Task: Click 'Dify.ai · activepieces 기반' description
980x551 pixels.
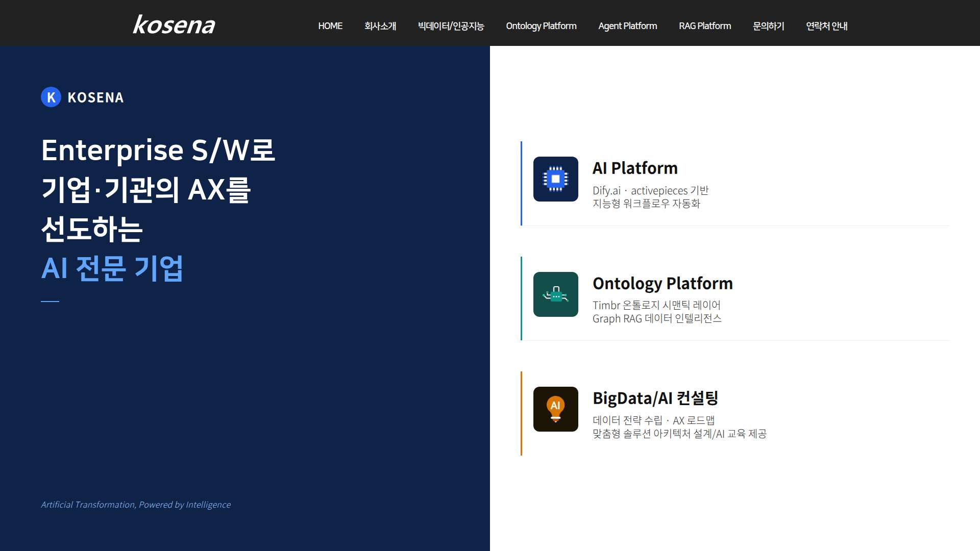Action: (x=650, y=190)
